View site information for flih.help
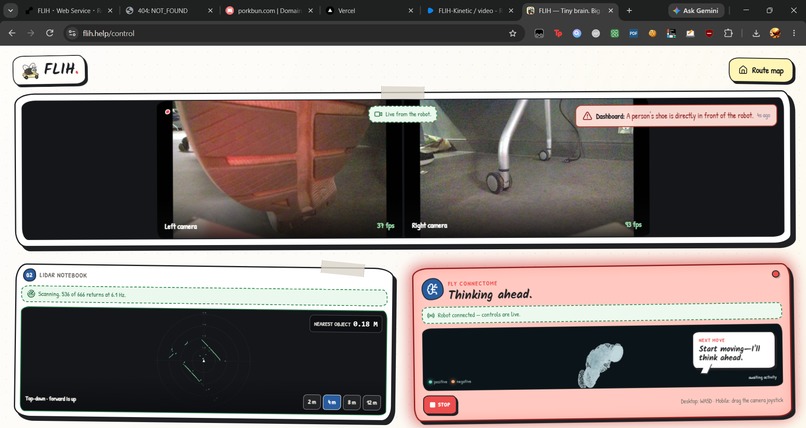The height and width of the screenshot is (428, 806). 72,33
